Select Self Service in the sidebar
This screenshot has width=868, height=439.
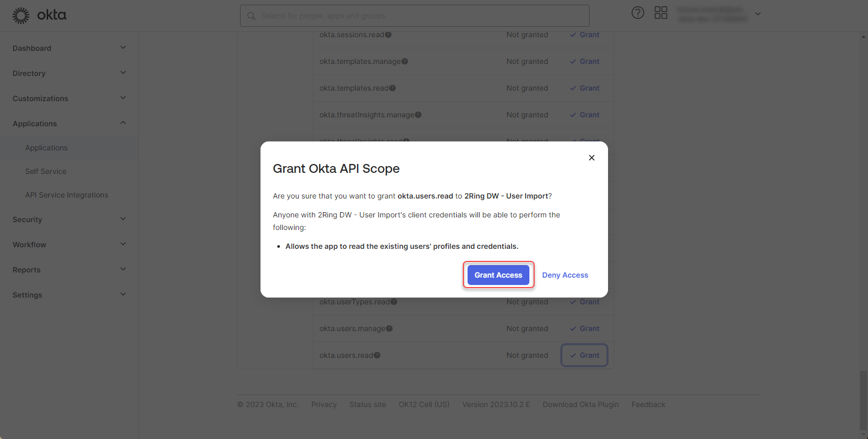46,171
